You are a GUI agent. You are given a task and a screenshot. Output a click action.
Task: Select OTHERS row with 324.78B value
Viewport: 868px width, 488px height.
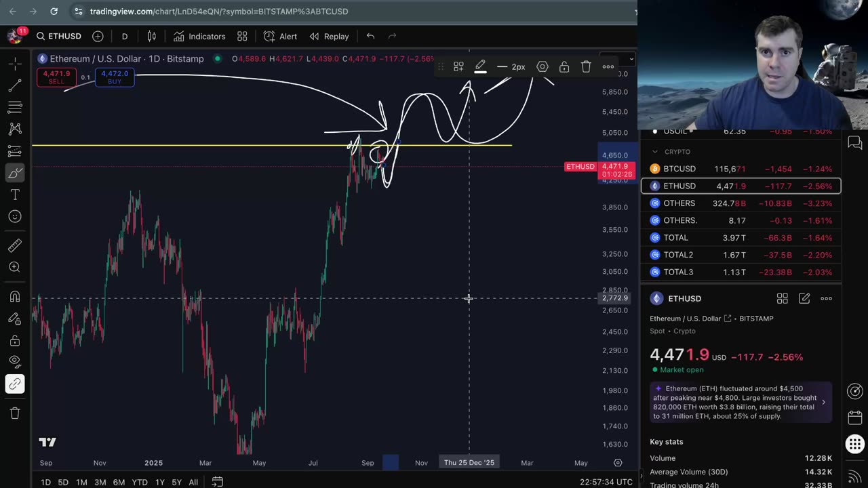point(741,203)
